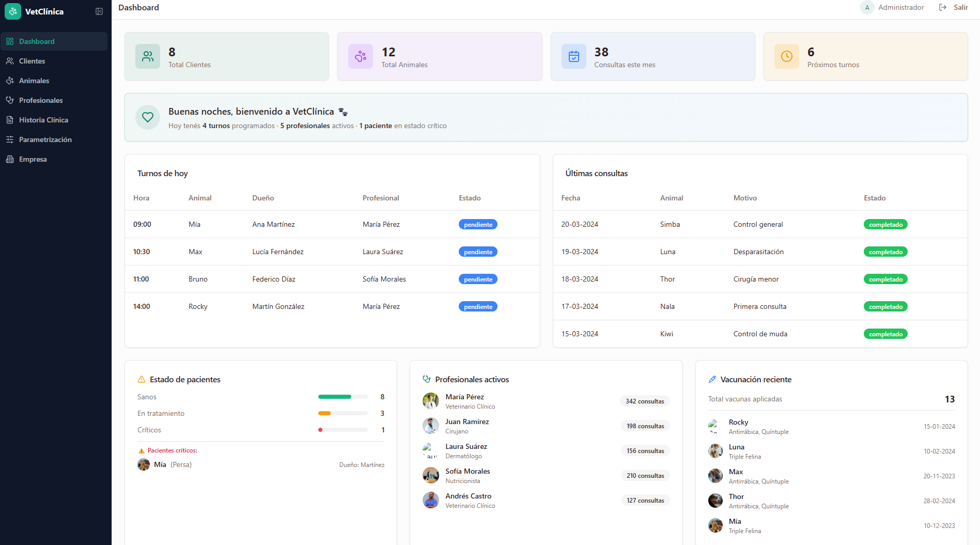Click the VetClínica paw logo icon
The height and width of the screenshot is (545, 980).
point(13,11)
